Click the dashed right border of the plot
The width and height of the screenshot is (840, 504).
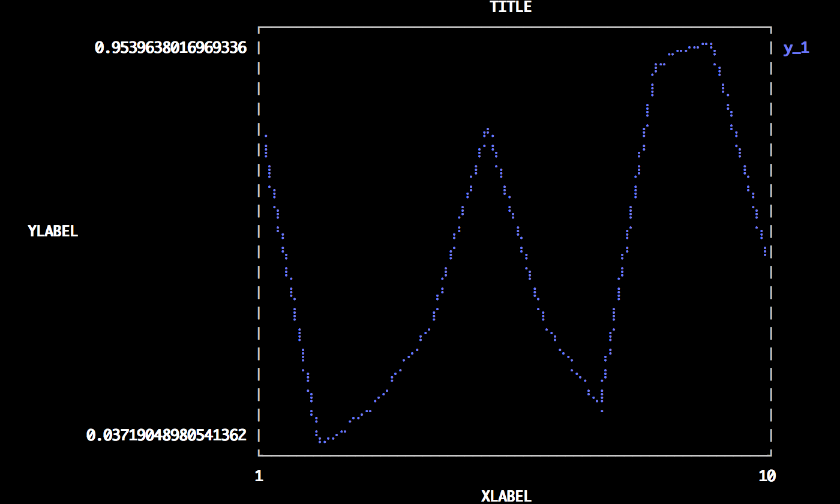coord(771,240)
